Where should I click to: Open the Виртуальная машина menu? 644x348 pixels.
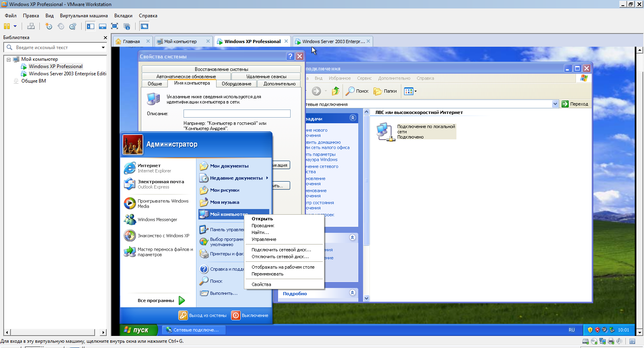tap(84, 16)
